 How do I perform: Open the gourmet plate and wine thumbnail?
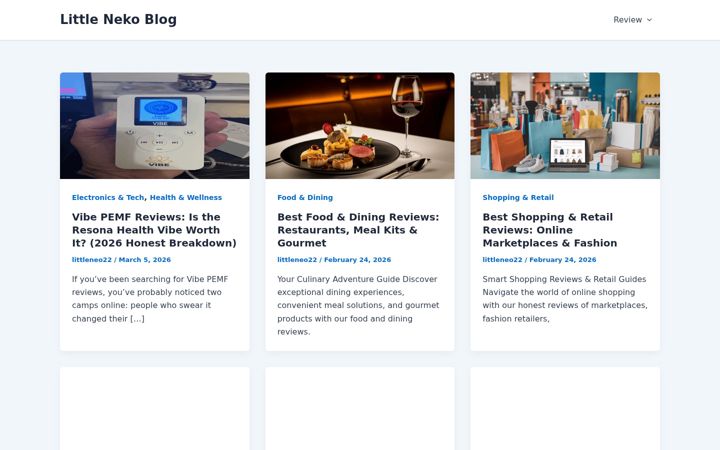360,125
